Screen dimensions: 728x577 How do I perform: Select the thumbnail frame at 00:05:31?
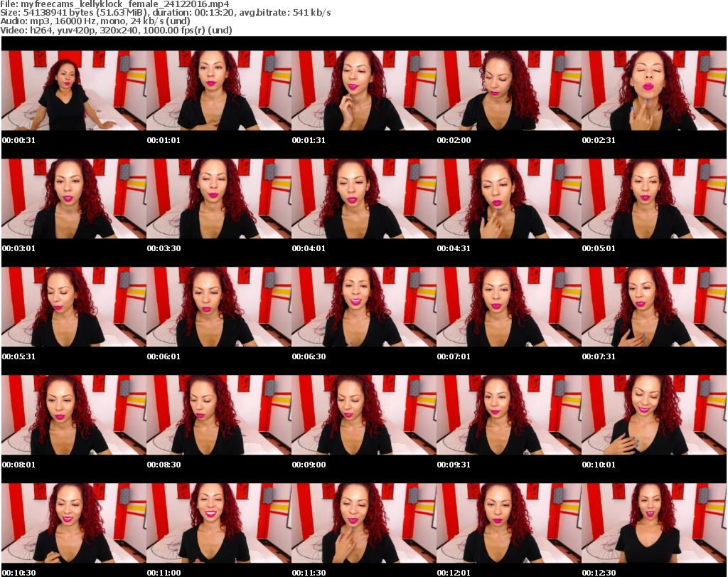tap(74, 307)
